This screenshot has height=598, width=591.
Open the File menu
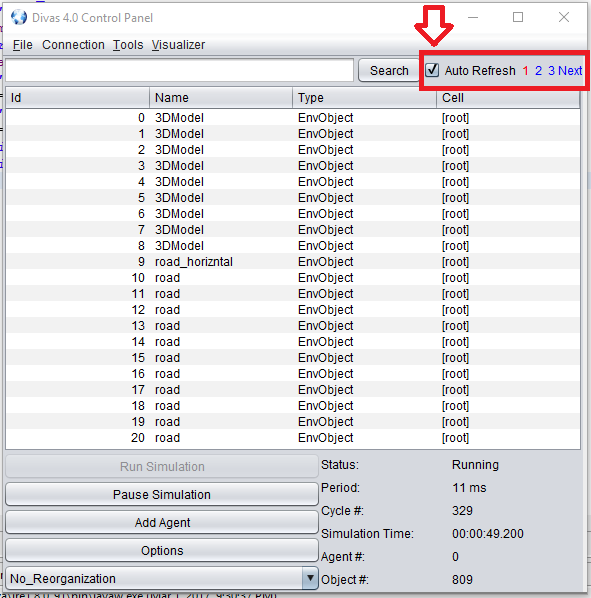22,45
